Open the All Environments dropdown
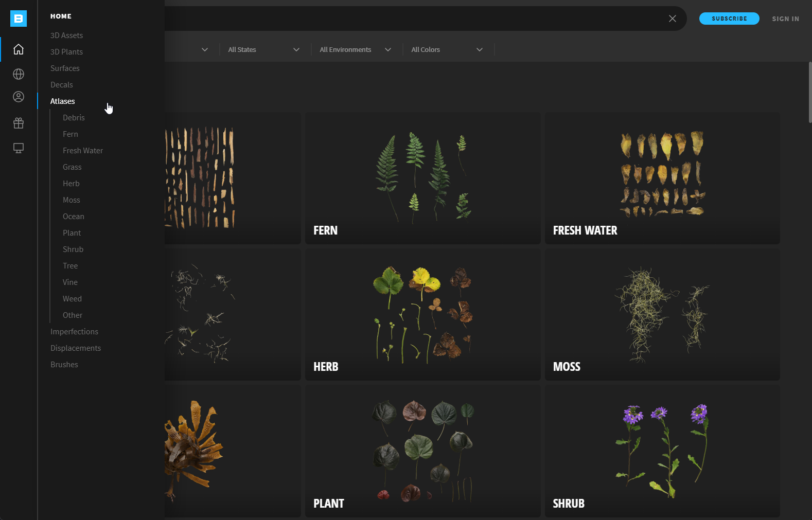The width and height of the screenshot is (812, 520). pyautogui.click(x=355, y=50)
